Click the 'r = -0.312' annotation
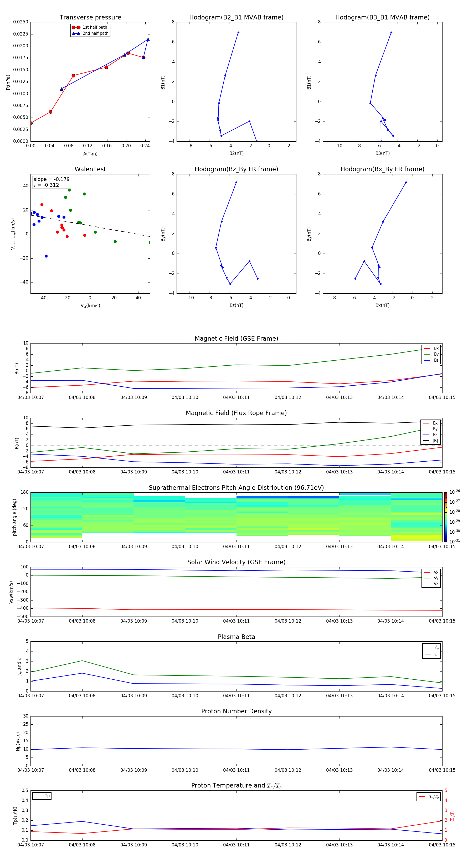 click(47, 185)
